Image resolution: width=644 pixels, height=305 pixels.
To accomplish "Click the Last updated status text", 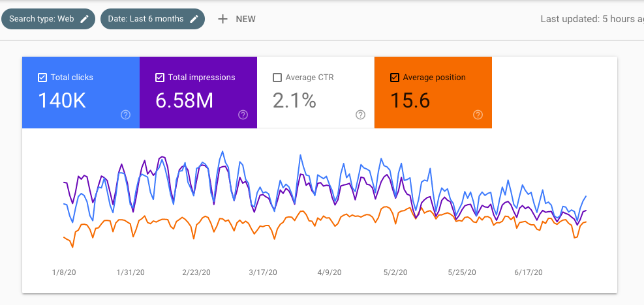I will tap(592, 19).
